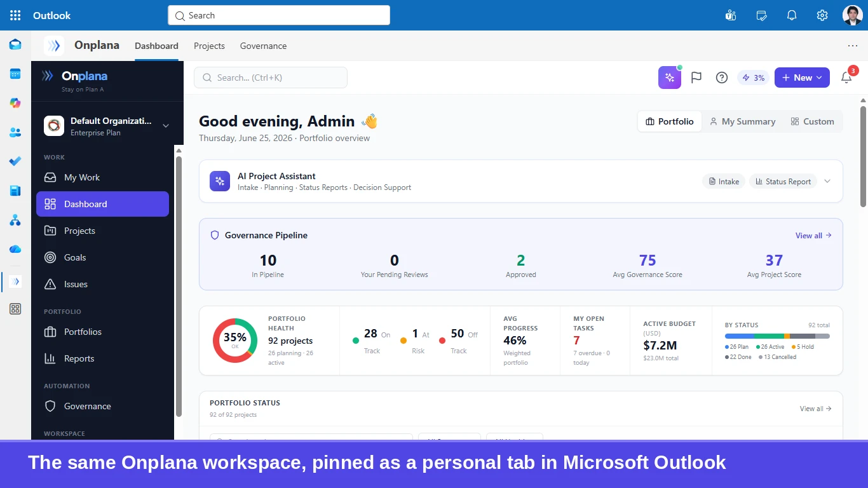Viewport: 868px width, 488px height.
Task: Click the 75 Avg Governance Score
Action: tap(648, 260)
